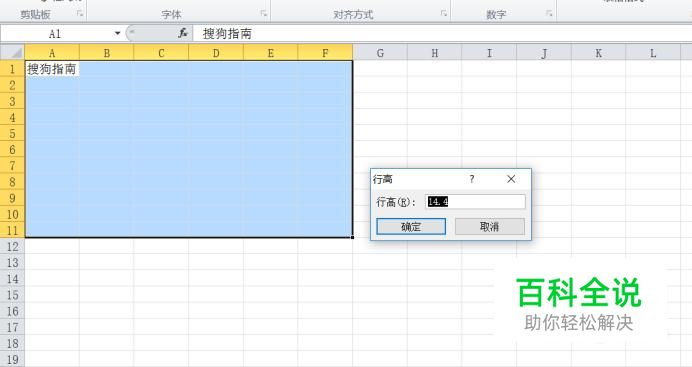
Task: Select column E header
Action: click(x=271, y=53)
